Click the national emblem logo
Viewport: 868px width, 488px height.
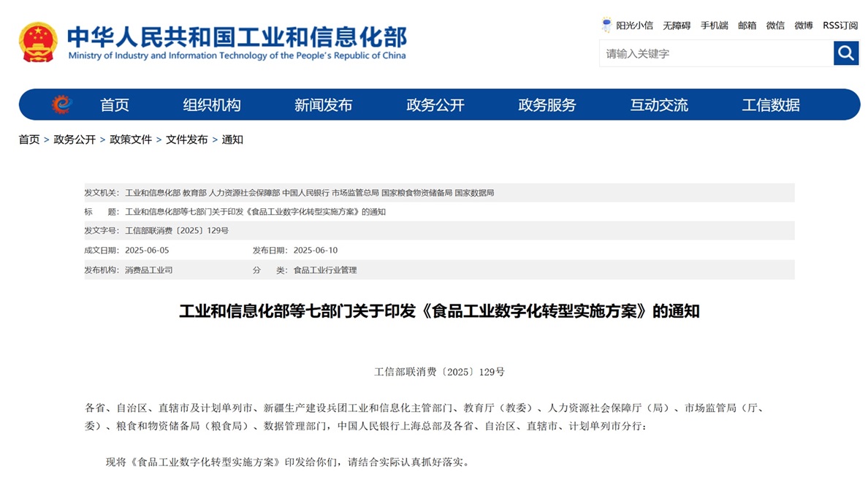pos(38,42)
